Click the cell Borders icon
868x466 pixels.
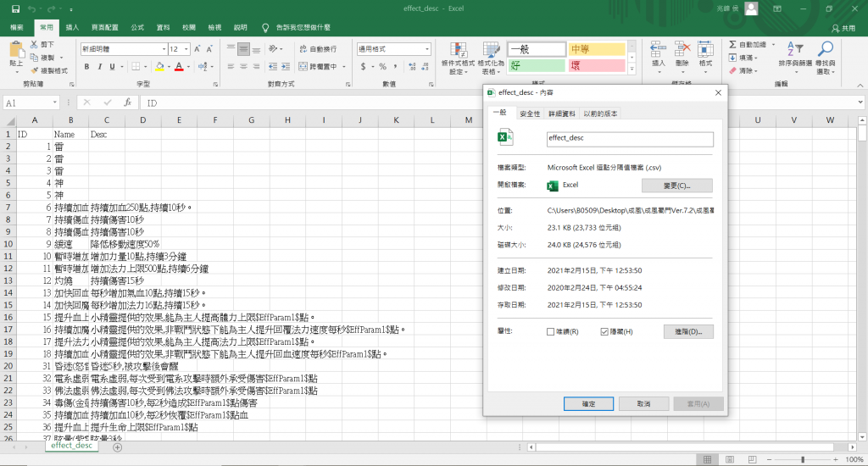click(136, 66)
